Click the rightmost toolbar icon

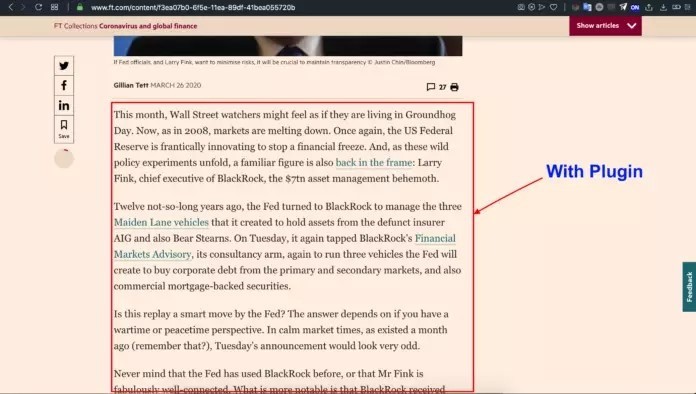pyautogui.click(x=688, y=7)
